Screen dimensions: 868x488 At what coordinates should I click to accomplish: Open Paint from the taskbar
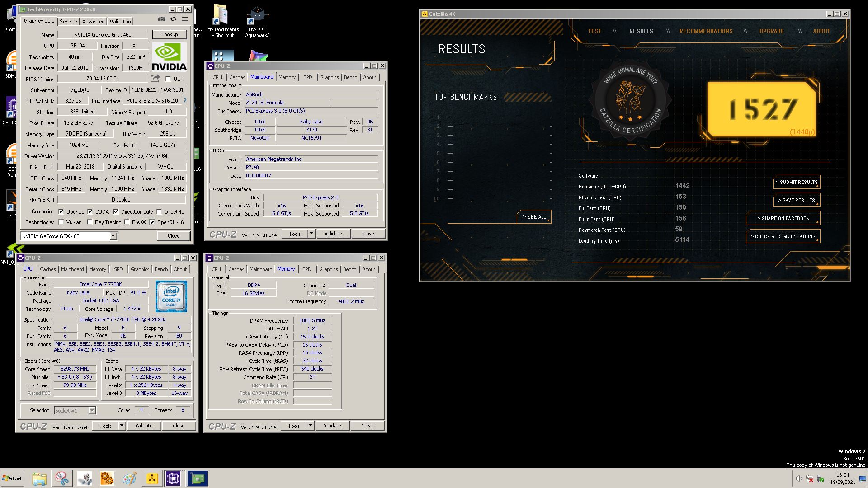129,479
